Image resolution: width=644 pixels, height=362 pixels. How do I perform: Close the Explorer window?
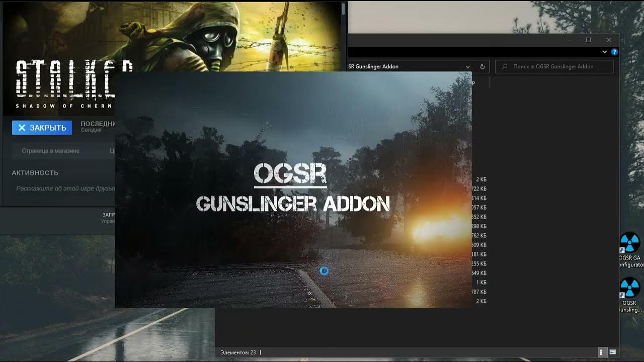point(609,40)
